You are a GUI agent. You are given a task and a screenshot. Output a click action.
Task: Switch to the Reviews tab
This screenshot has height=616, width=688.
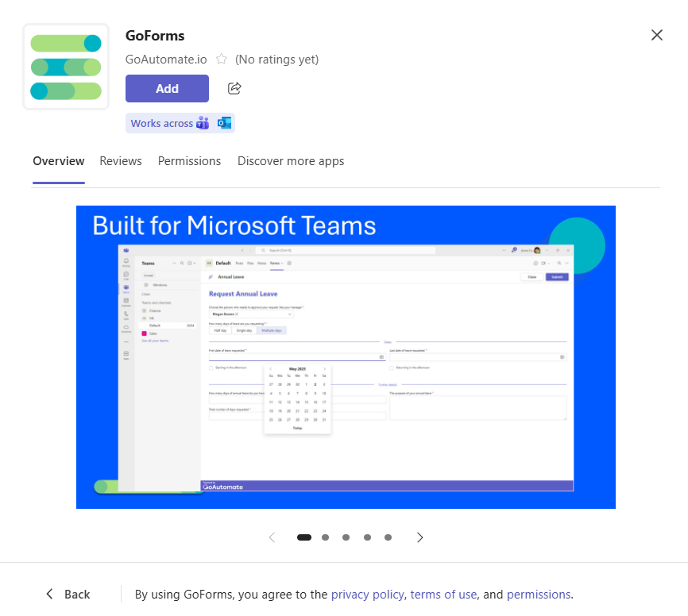click(121, 161)
